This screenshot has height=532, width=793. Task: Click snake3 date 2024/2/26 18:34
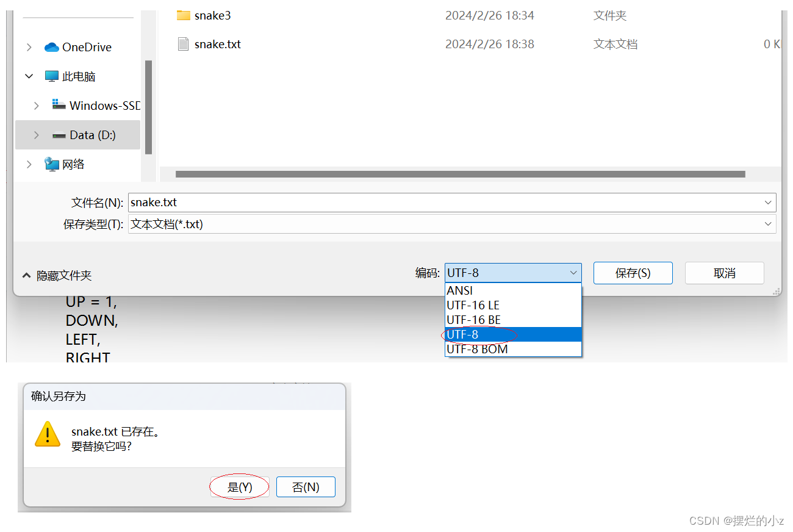pyautogui.click(x=490, y=15)
